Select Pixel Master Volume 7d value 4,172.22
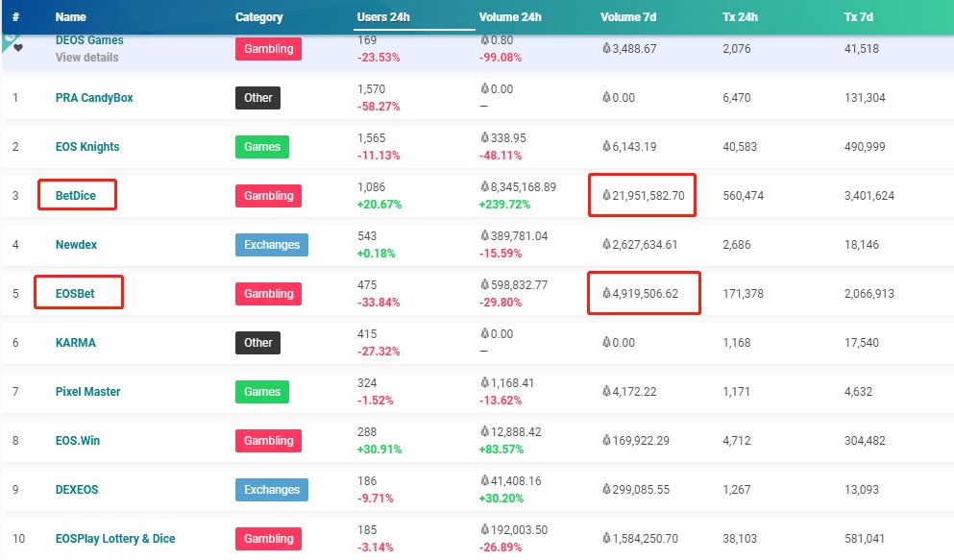 click(x=629, y=392)
